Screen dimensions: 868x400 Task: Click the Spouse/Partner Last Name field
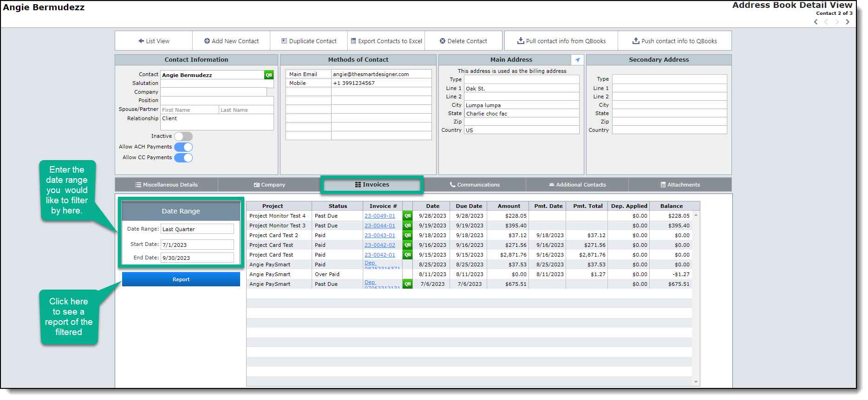(x=246, y=110)
